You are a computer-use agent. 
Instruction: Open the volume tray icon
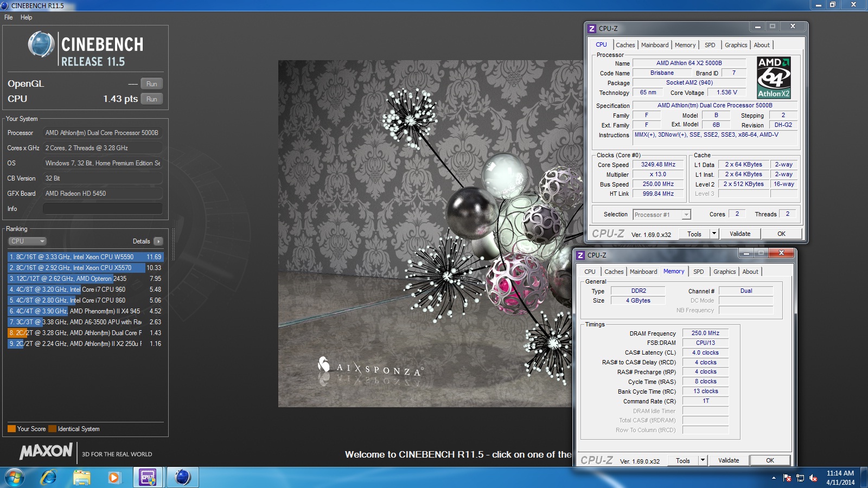(813, 478)
